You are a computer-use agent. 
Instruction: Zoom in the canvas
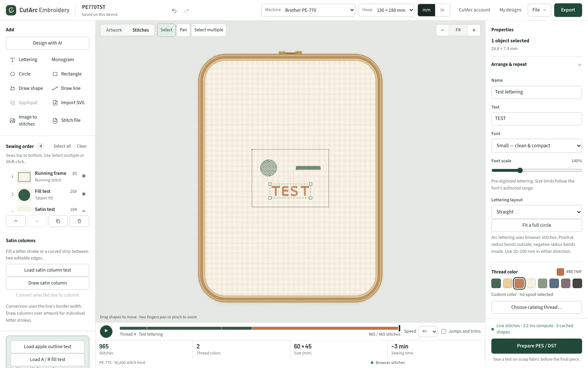[x=474, y=30]
